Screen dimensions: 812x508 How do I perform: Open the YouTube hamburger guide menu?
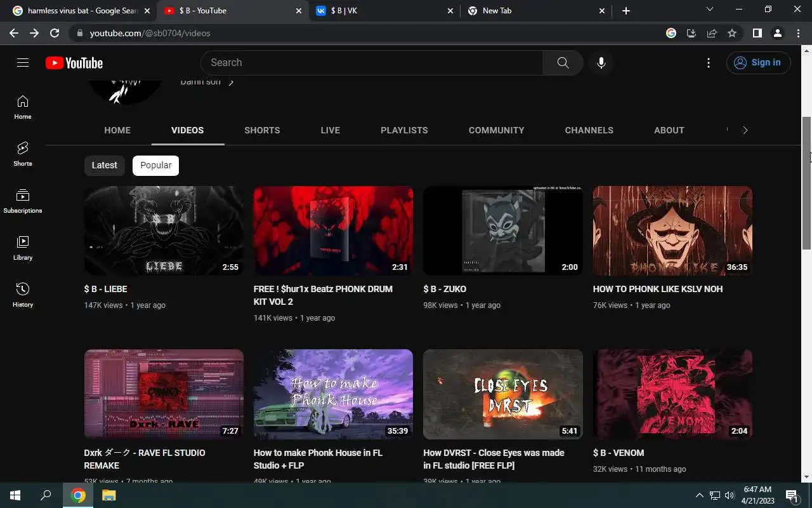tap(23, 62)
